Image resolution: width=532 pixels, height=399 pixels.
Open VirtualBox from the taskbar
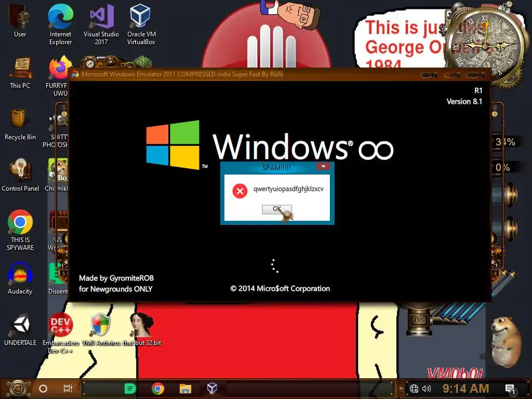pos(212,388)
